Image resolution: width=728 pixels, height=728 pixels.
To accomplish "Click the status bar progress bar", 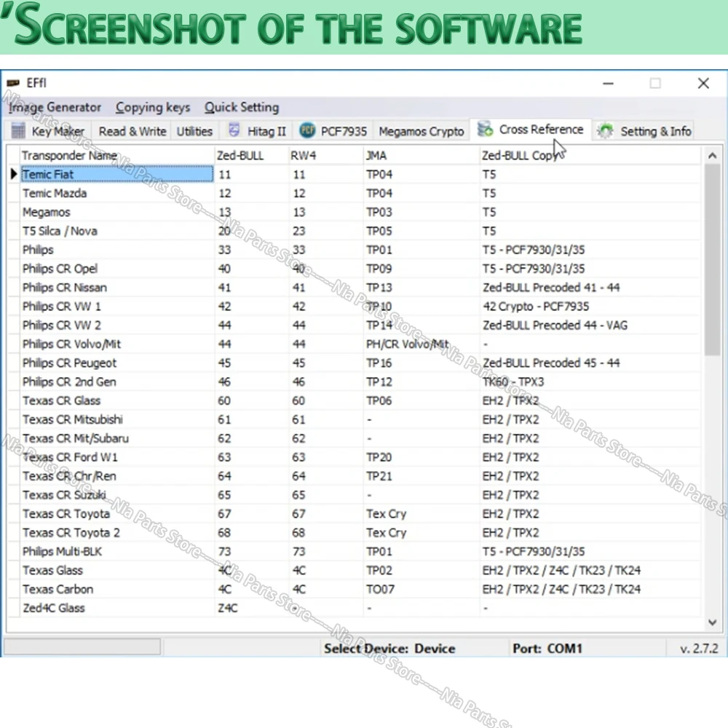I will click(x=82, y=646).
